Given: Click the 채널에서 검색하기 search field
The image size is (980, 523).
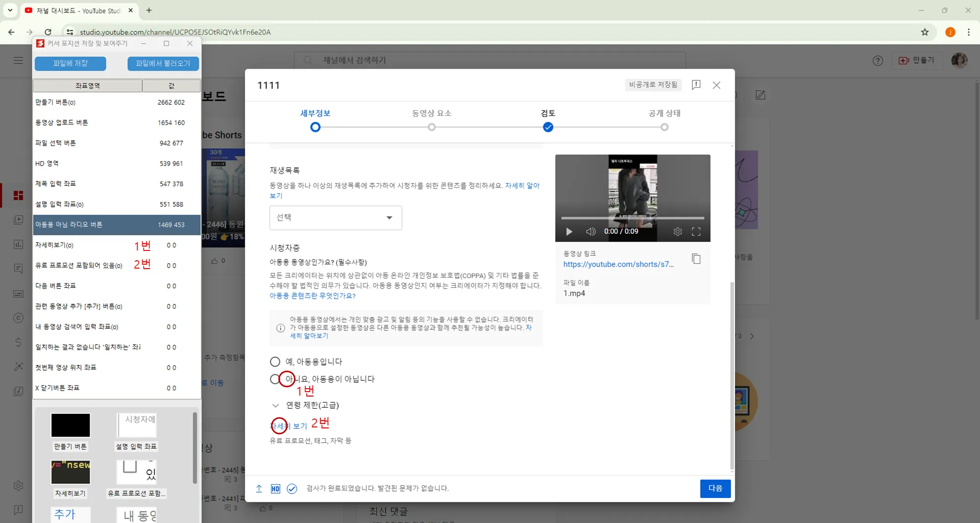Looking at the screenshot, I should [490, 60].
